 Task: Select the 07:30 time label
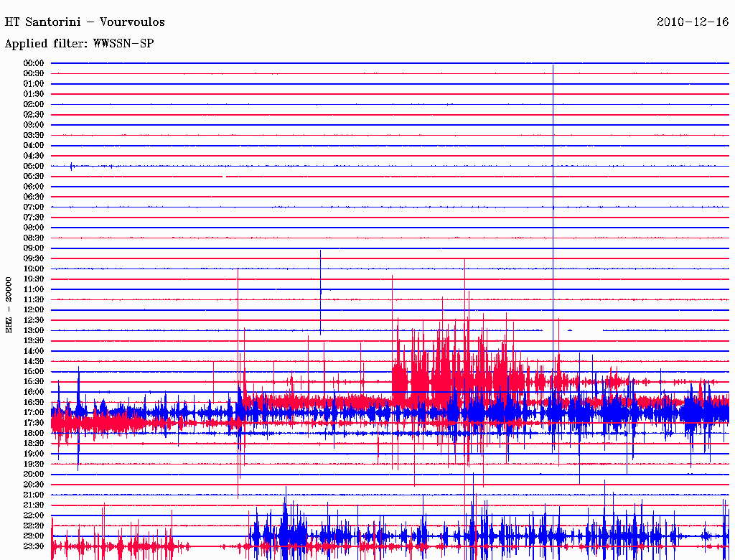pos(34,218)
